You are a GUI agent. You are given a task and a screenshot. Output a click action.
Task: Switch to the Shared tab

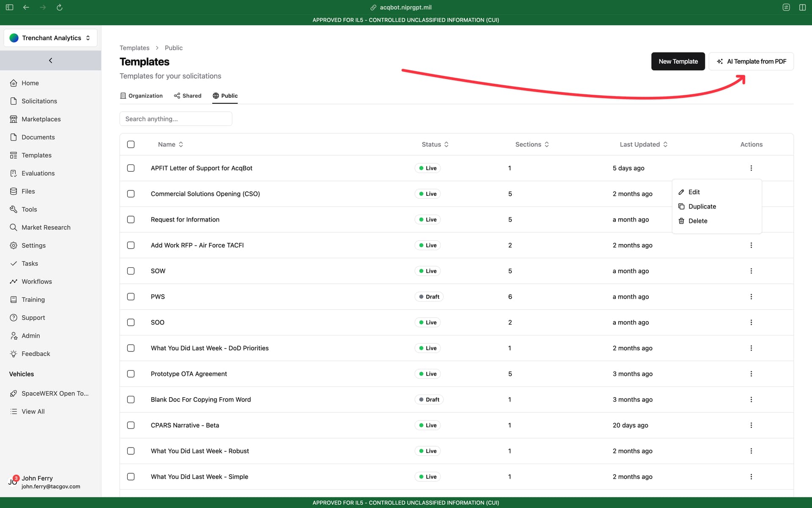click(x=187, y=96)
